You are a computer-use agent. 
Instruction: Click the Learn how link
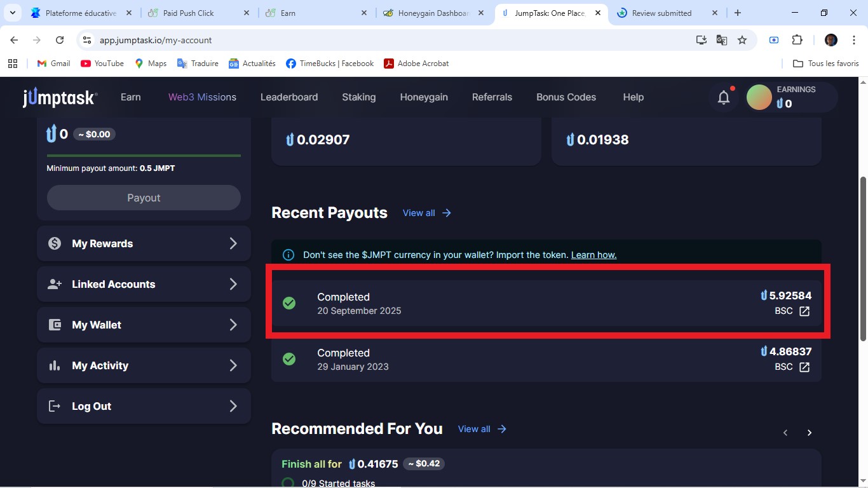(x=593, y=255)
